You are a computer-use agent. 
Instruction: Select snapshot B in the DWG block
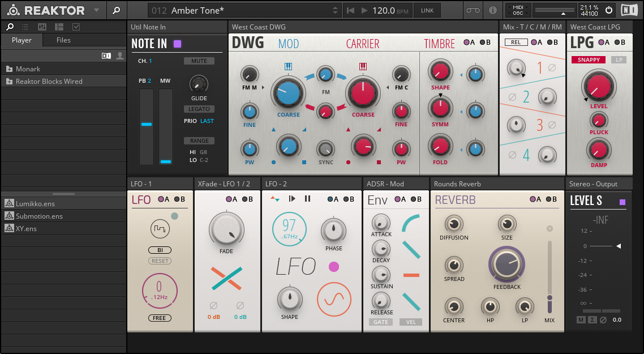click(x=485, y=42)
